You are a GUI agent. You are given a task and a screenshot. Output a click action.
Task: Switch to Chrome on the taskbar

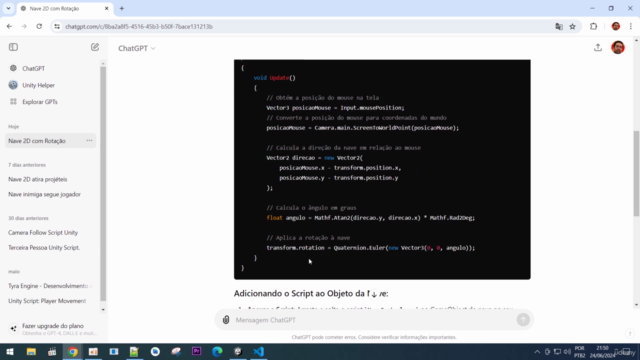pos(73,351)
